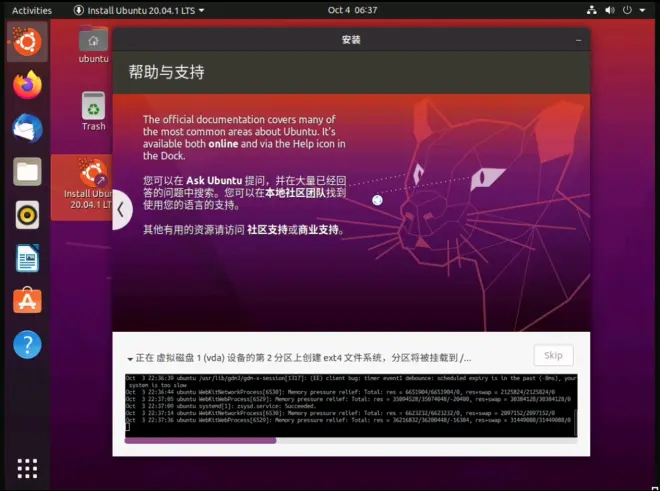Screen dimensions: 660x491
Task: Open system menu dropdown arrow
Action: click(x=642, y=10)
